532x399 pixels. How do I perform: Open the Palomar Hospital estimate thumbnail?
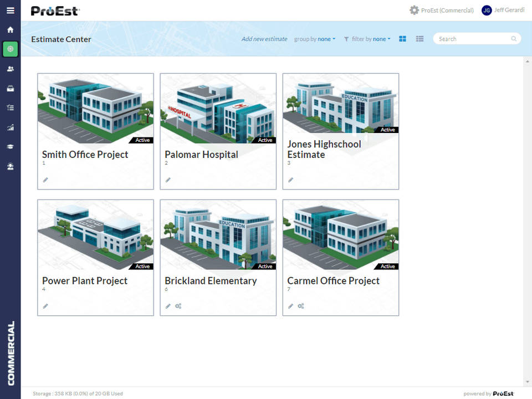[x=218, y=108]
